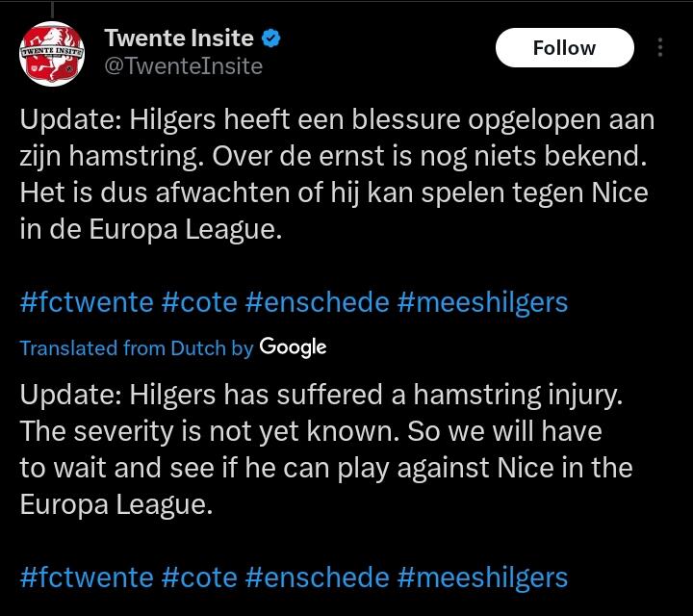Click the @TwenteInsite handle

pos(183,65)
